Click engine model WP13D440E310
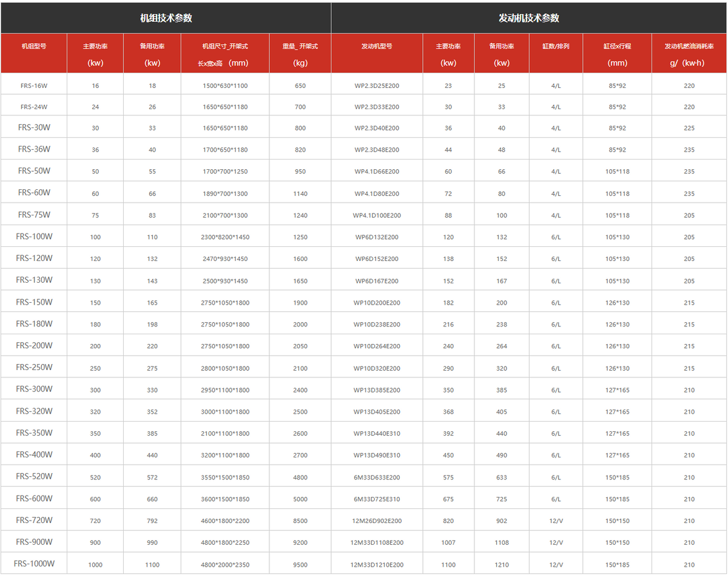Viewport: 728px width, 580px height. pyautogui.click(x=377, y=434)
